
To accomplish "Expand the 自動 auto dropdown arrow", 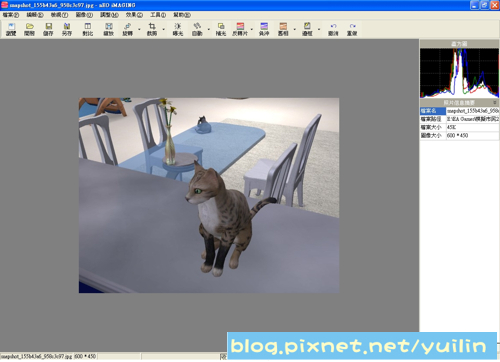I will pyautogui.click(x=209, y=29).
